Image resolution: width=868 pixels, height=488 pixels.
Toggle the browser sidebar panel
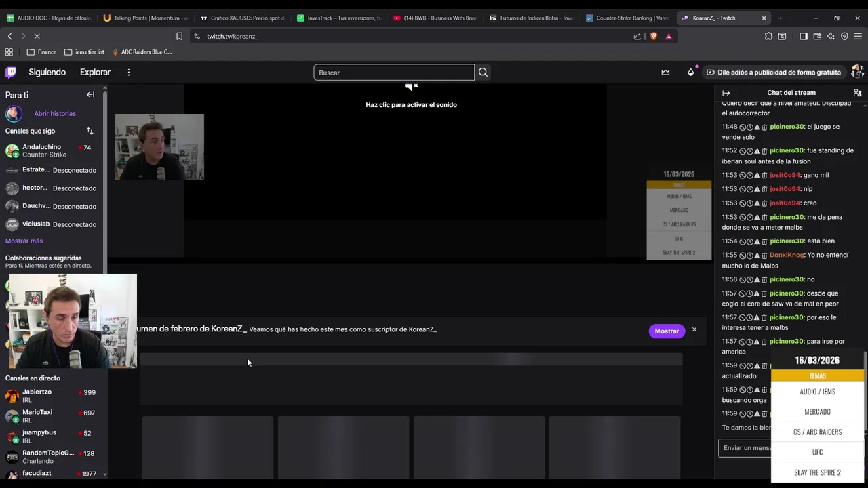tap(804, 36)
